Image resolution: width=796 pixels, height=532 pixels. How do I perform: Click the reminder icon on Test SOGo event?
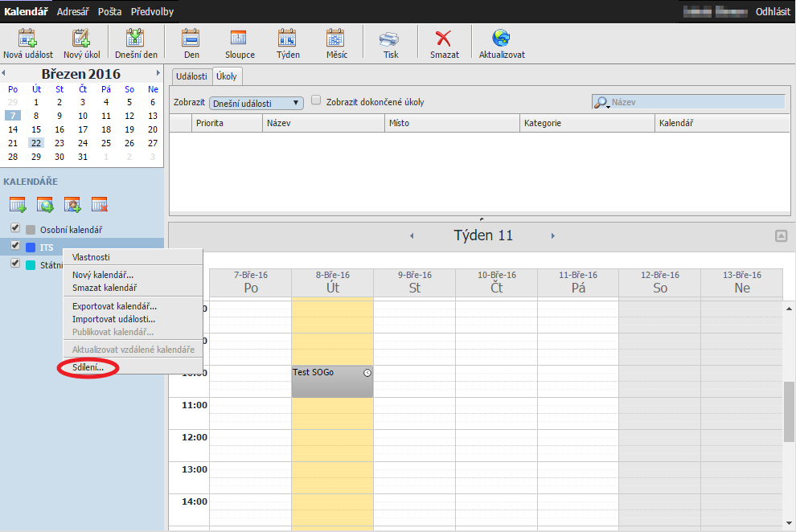click(367, 373)
